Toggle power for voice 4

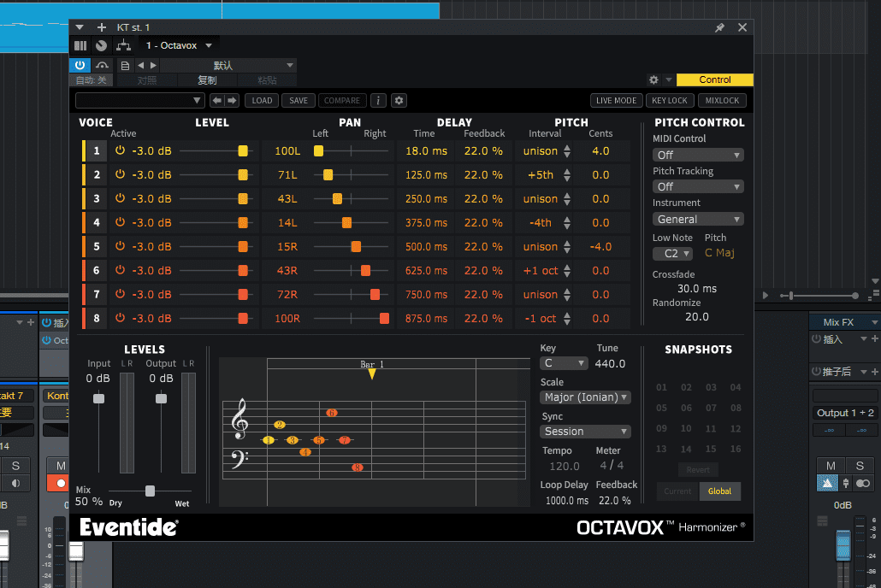(120, 222)
